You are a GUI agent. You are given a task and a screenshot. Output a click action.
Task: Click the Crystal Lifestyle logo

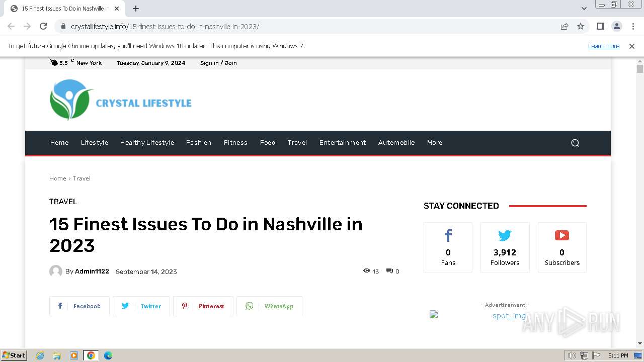click(121, 100)
